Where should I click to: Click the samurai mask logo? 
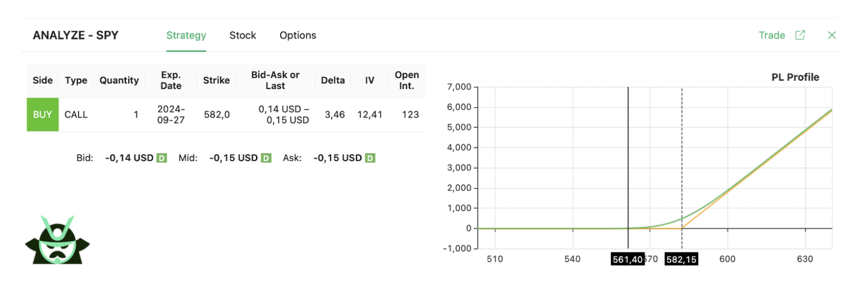click(58, 240)
